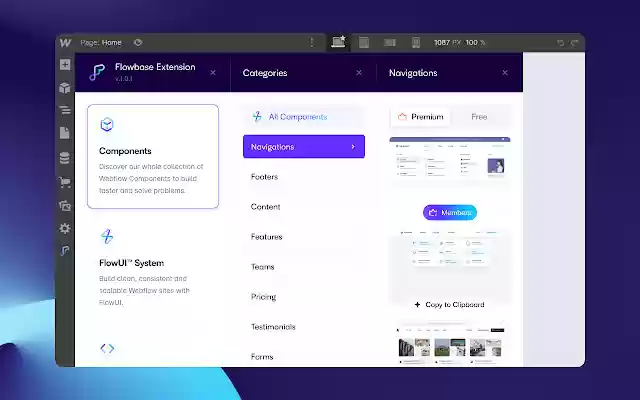Click the Webflow W logo
This screenshot has height=400, width=640.
pyautogui.click(x=65, y=42)
